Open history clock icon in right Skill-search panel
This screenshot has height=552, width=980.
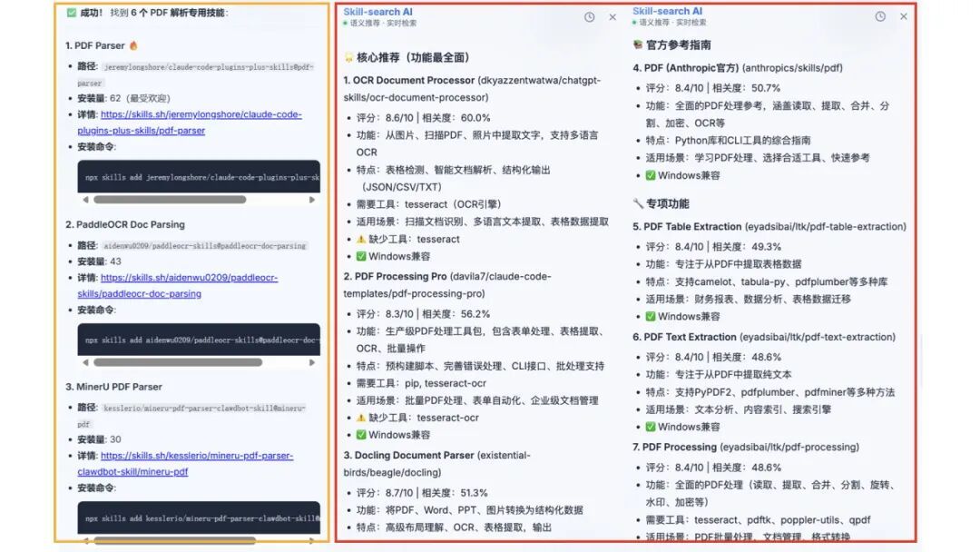880,16
